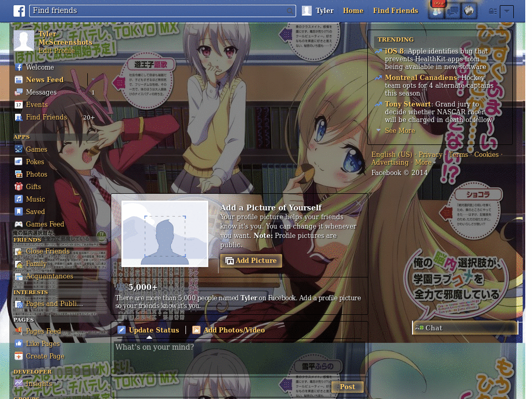Click the Saved bookmark icon

(x=19, y=212)
